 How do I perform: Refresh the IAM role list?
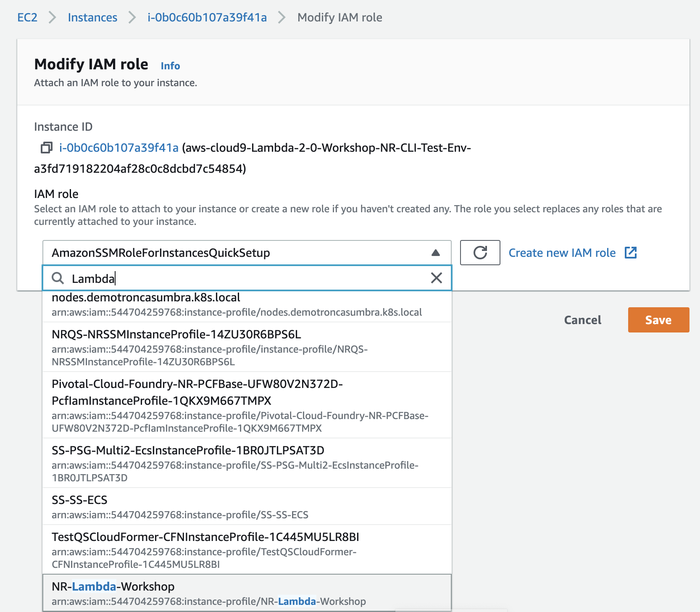coord(480,253)
